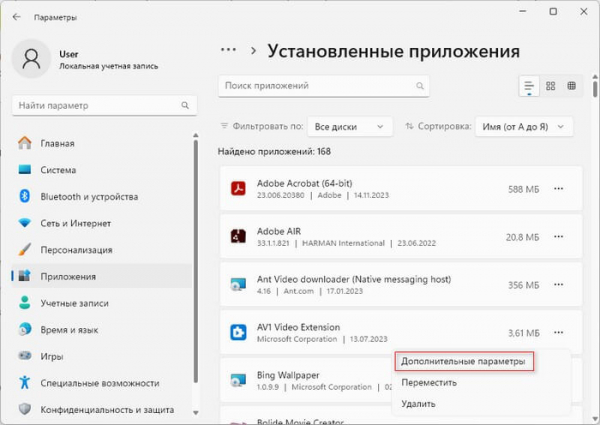Open Главная in the sidebar
The image size is (600, 425).
(102, 143)
